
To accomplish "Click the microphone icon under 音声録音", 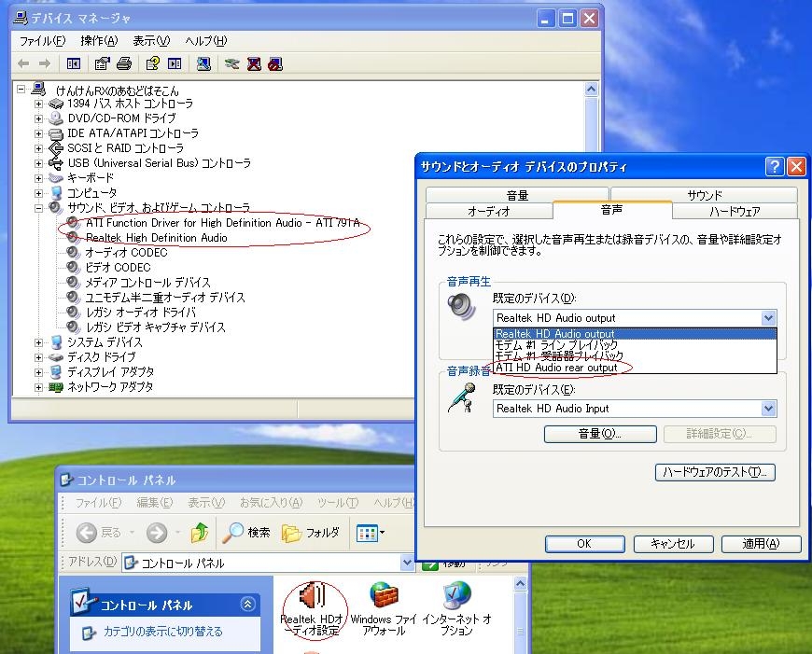I will (462, 398).
